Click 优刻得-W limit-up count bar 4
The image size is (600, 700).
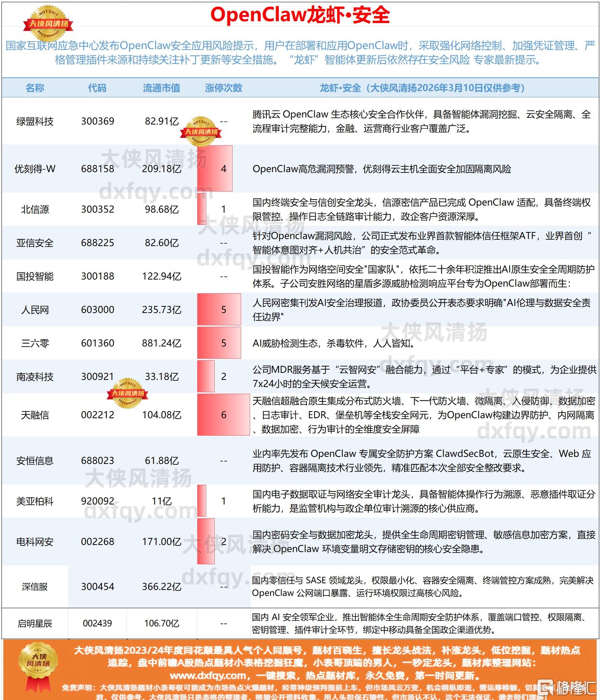tap(215, 168)
